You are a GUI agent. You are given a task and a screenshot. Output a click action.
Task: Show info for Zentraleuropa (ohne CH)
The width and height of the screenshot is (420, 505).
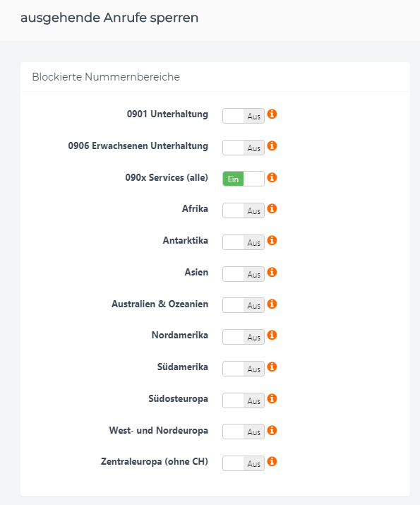[272, 461]
